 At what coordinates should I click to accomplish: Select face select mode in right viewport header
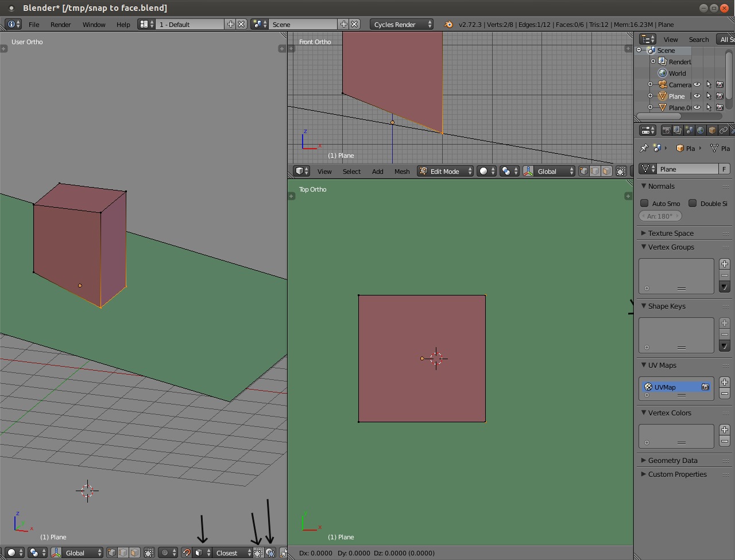606,171
